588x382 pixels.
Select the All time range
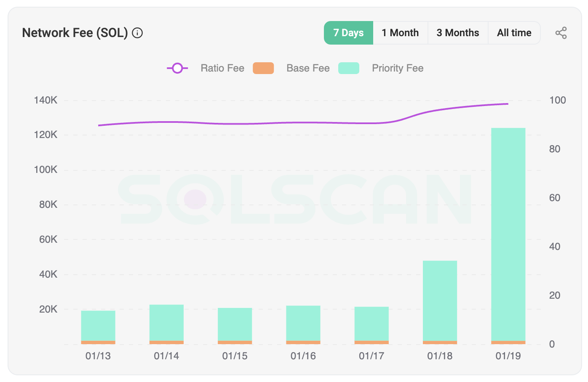(x=514, y=32)
